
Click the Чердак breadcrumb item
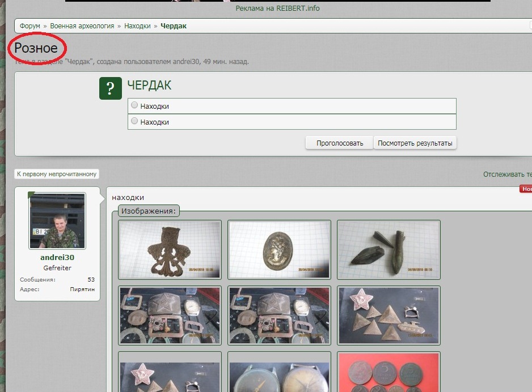click(174, 26)
